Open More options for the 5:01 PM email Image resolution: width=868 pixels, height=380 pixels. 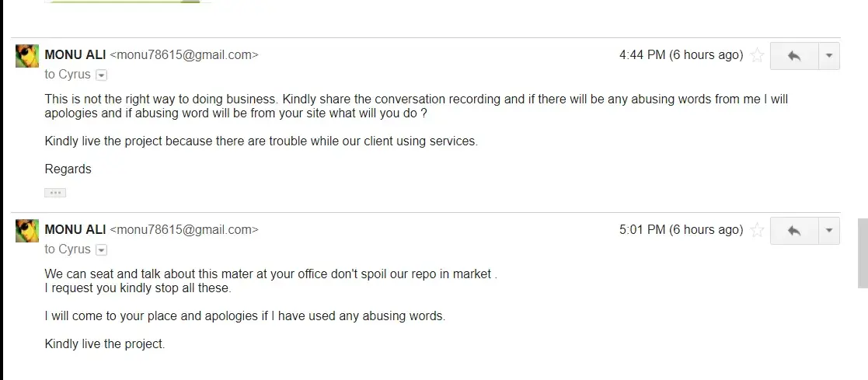[829, 231]
